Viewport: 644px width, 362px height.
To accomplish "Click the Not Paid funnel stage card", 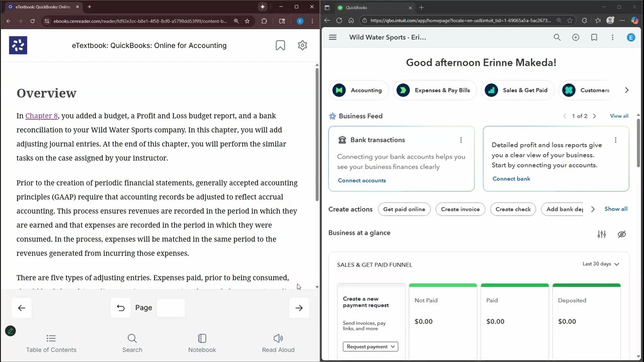I will [443, 322].
